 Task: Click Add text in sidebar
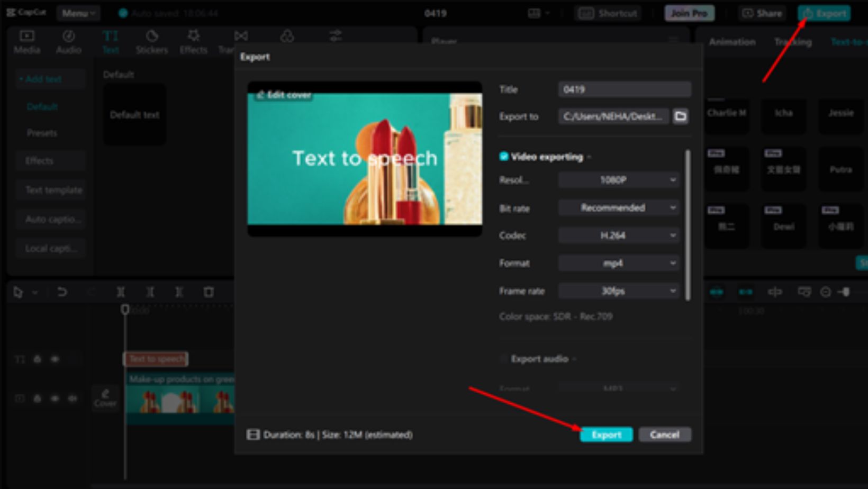[50, 79]
